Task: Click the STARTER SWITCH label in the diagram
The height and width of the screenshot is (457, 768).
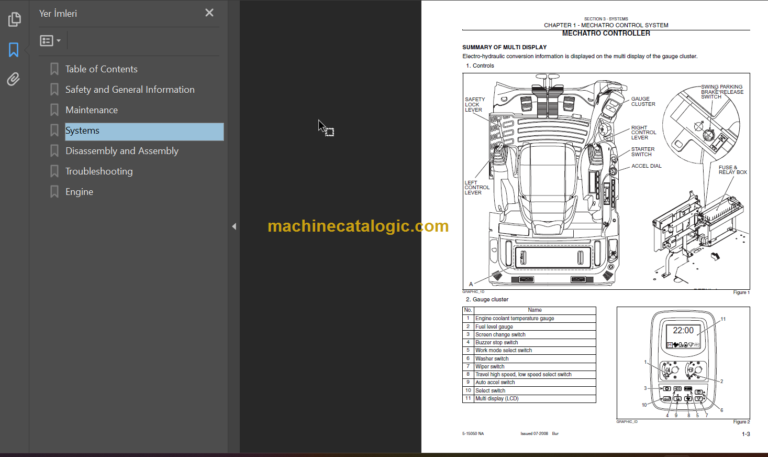Action: pyautogui.click(x=643, y=152)
